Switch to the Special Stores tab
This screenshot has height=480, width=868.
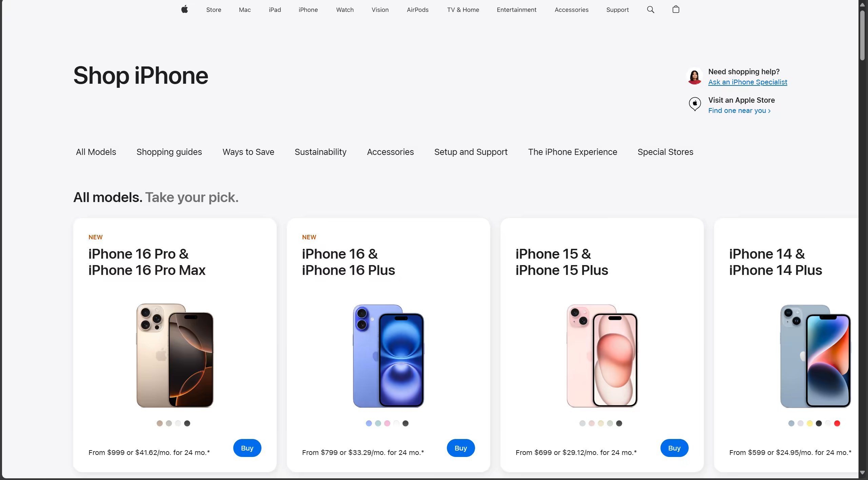pyautogui.click(x=665, y=152)
